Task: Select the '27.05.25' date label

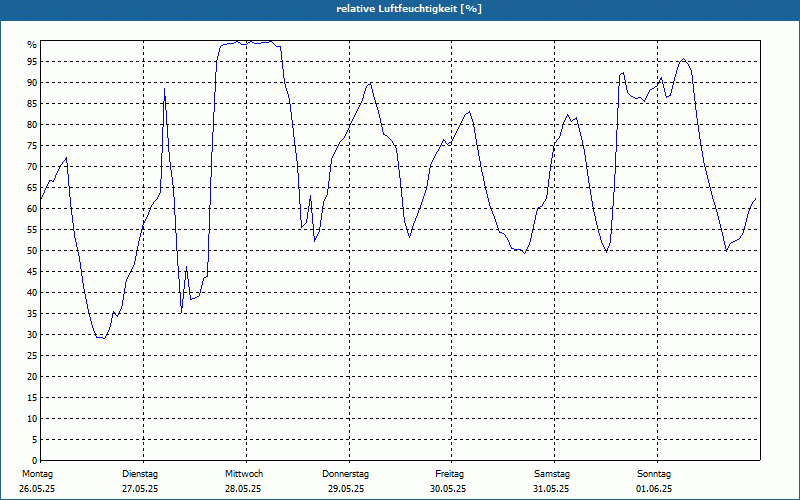Action: 140,489
